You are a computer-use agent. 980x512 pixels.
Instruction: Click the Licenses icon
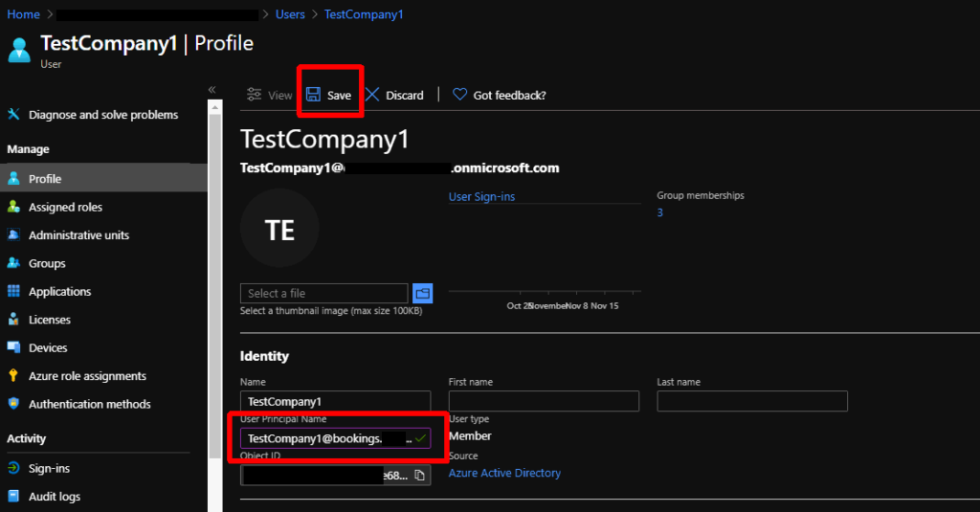13,319
